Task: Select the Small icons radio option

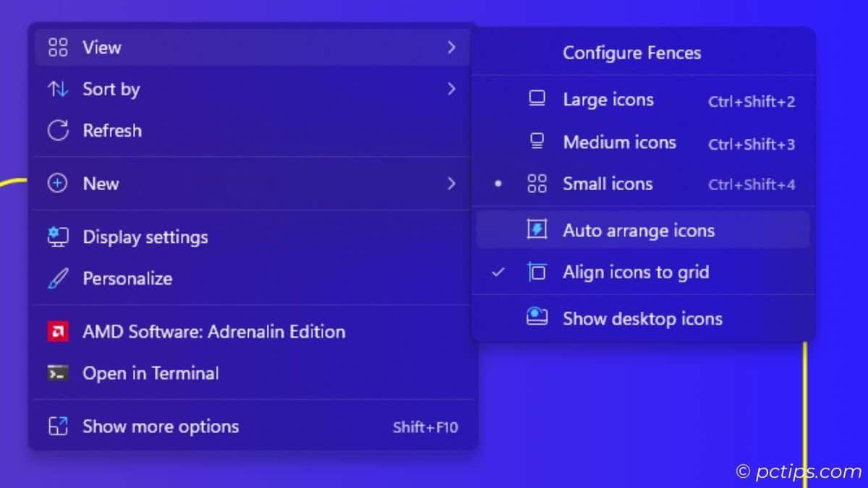Action: [x=608, y=184]
